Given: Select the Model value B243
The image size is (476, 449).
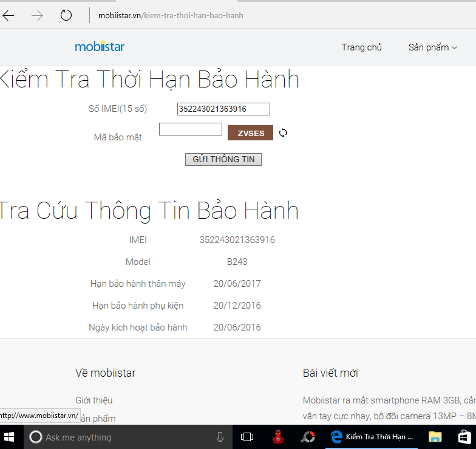Looking at the screenshot, I should pyautogui.click(x=237, y=262).
